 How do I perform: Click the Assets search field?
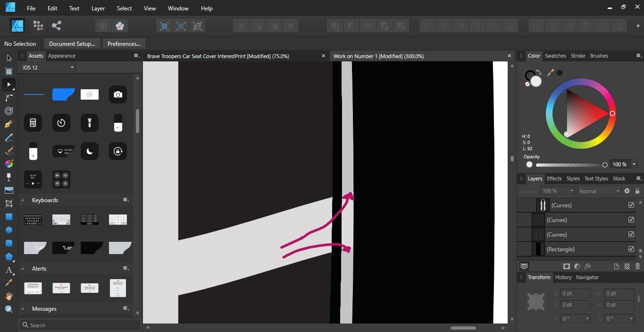pos(80,325)
